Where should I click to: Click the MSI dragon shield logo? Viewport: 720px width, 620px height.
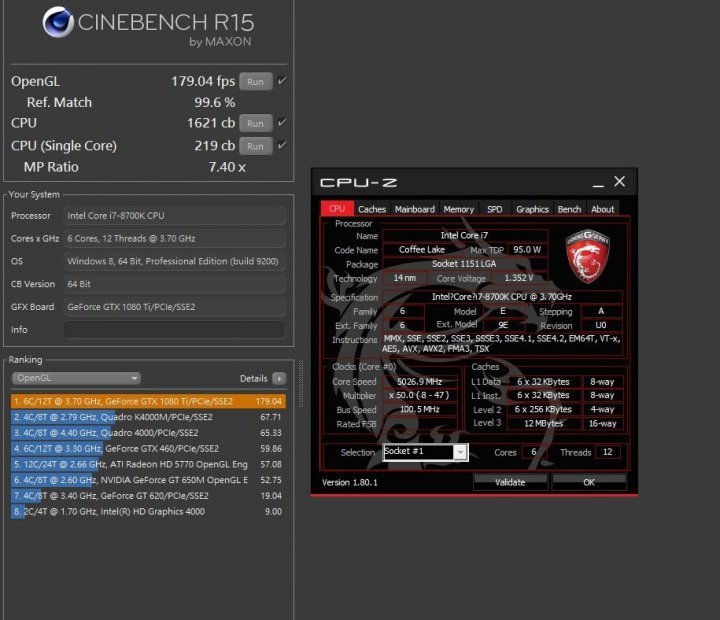(587, 255)
